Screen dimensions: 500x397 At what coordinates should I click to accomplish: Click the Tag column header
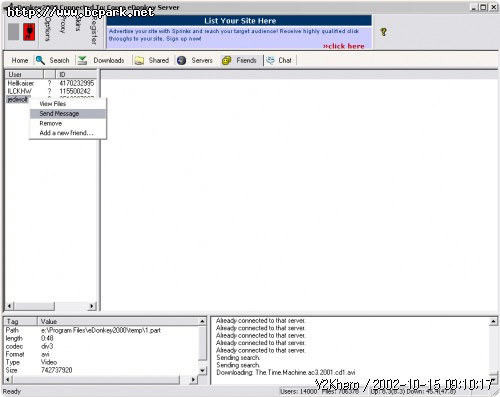click(21, 321)
